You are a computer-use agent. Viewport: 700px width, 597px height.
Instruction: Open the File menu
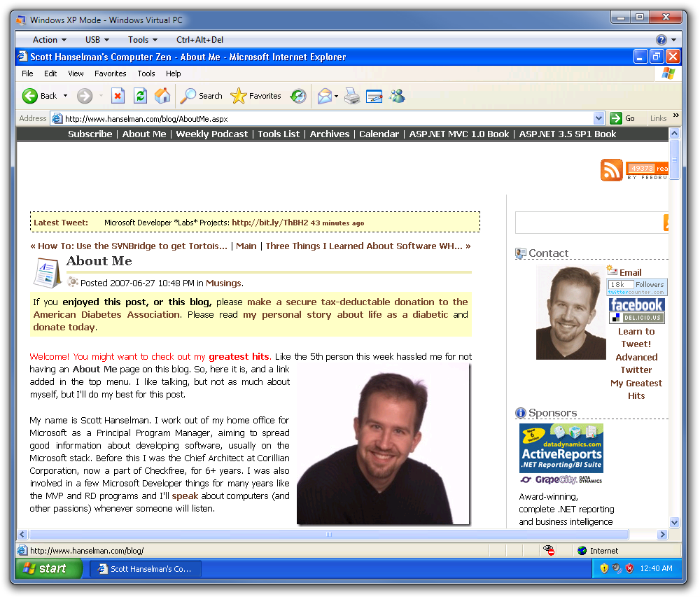tap(27, 73)
